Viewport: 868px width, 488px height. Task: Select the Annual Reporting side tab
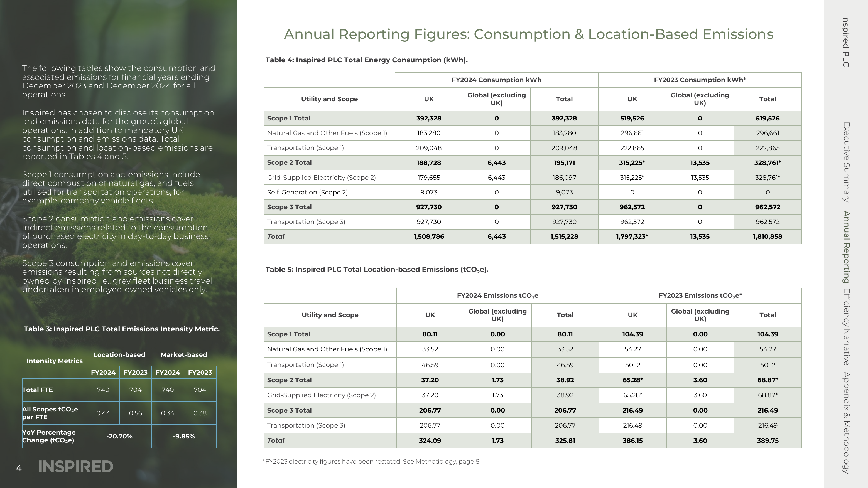tap(846, 247)
